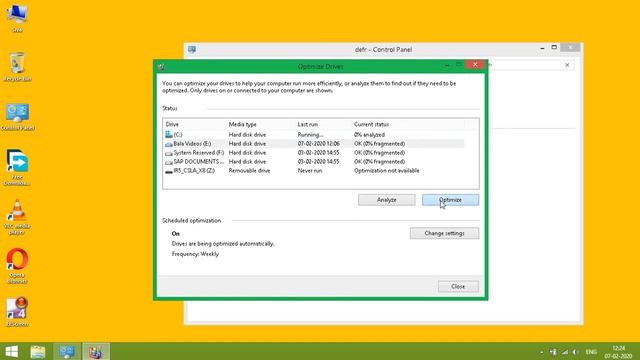The width and height of the screenshot is (640, 360).
Task: Open Change settings for scheduled optimization
Action: [444, 233]
